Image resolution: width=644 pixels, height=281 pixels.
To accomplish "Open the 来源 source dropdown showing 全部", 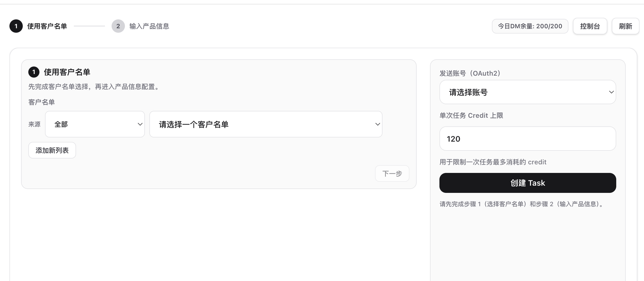I will pyautogui.click(x=95, y=124).
